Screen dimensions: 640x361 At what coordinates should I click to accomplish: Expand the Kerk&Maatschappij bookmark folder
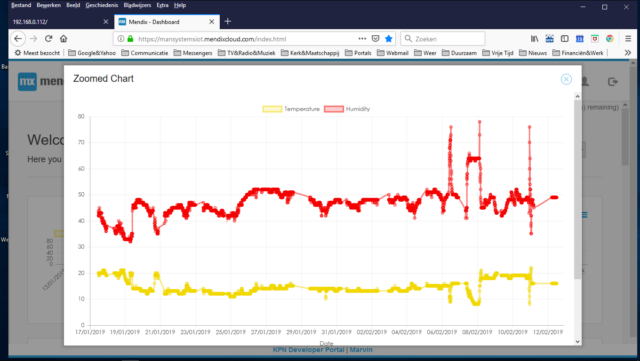tap(310, 53)
